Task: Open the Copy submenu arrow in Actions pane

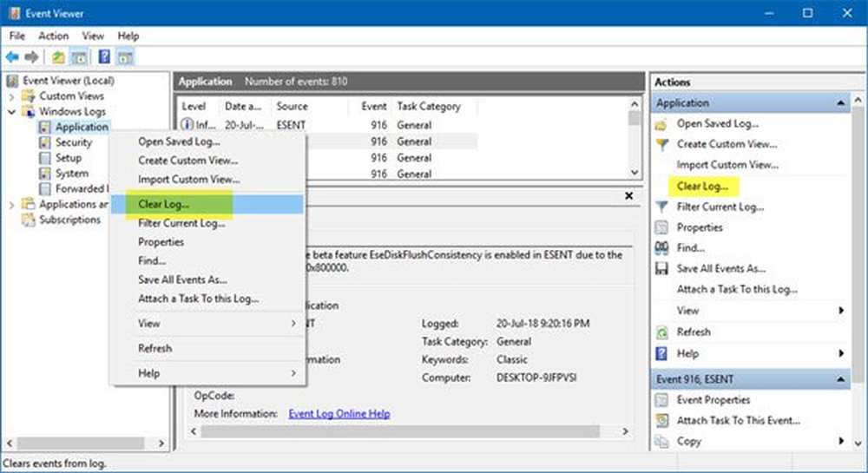Action: point(841,441)
